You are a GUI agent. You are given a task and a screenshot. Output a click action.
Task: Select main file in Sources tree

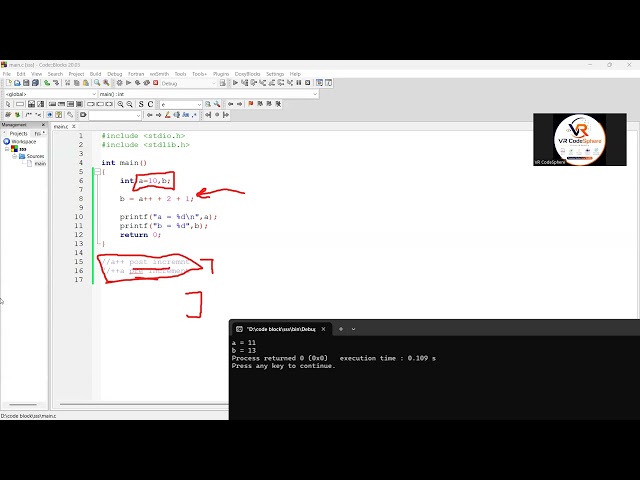40,164
